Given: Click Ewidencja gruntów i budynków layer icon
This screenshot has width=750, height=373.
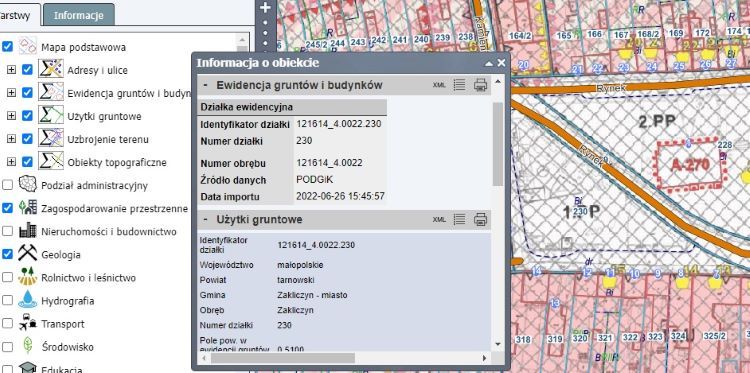Looking at the screenshot, I should click(x=51, y=91).
